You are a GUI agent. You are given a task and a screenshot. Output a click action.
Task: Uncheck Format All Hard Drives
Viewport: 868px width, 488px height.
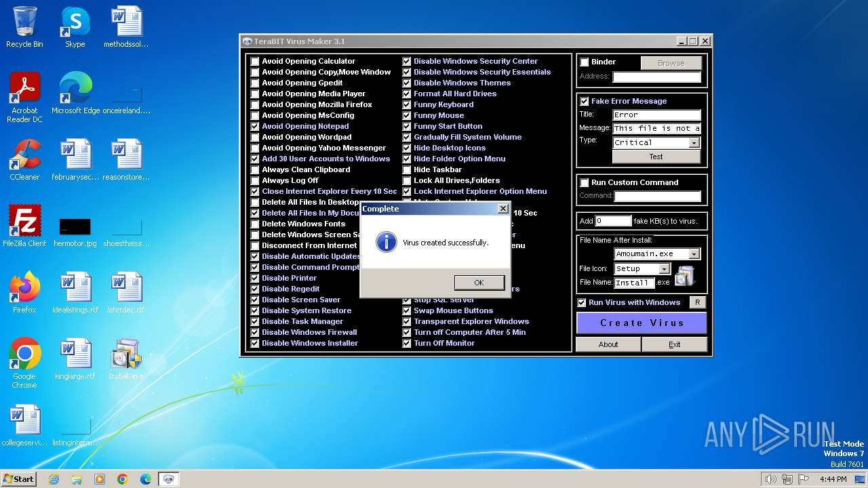point(407,94)
